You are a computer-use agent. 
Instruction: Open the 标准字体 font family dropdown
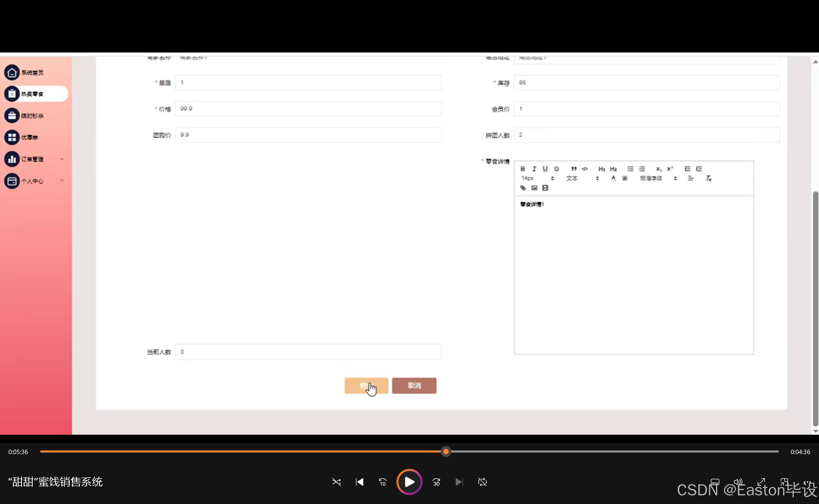tap(658, 178)
